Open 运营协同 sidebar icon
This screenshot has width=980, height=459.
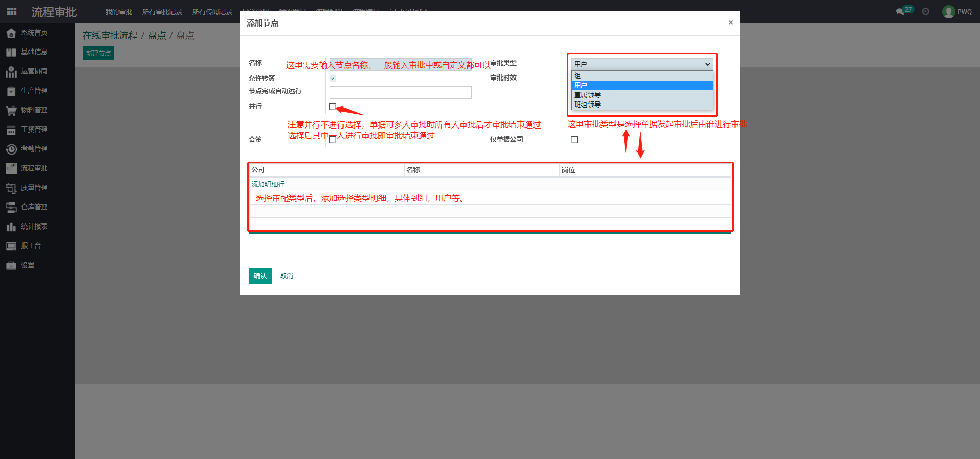(x=11, y=72)
